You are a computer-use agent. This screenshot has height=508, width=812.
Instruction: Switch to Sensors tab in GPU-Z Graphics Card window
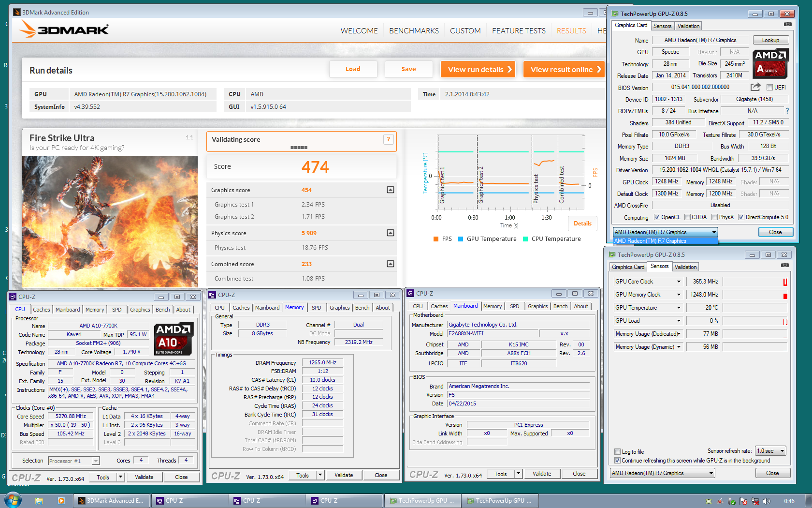[662, 26]
